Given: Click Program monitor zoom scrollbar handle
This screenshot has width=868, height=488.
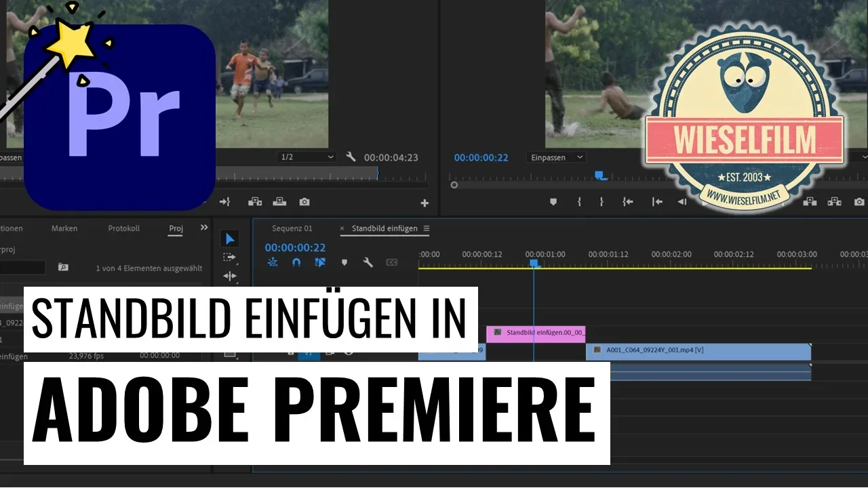Looking at the screenshot, I should pyautogui.click(x=454, y=184).
